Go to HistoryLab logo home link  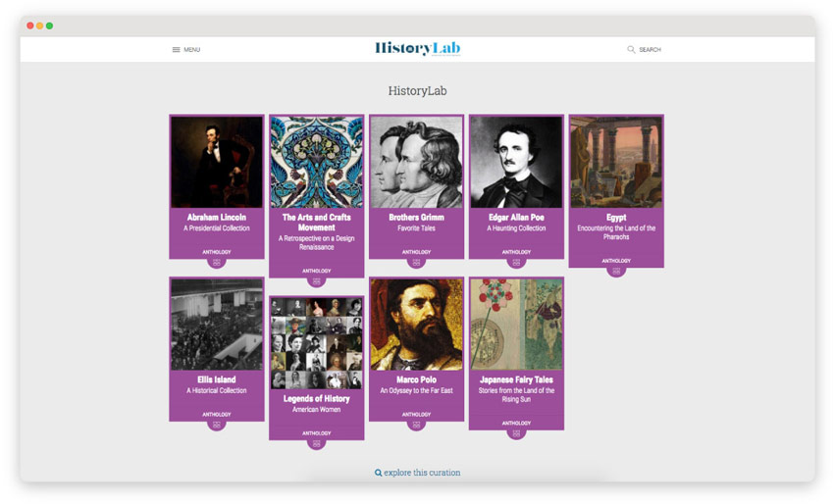pos(418,48)
